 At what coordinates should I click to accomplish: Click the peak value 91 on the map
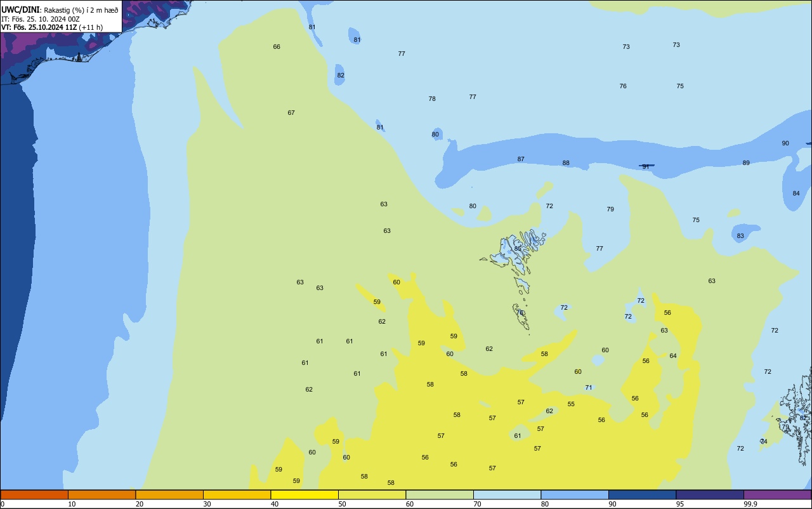pyautogui.click(x=646, y=167)
